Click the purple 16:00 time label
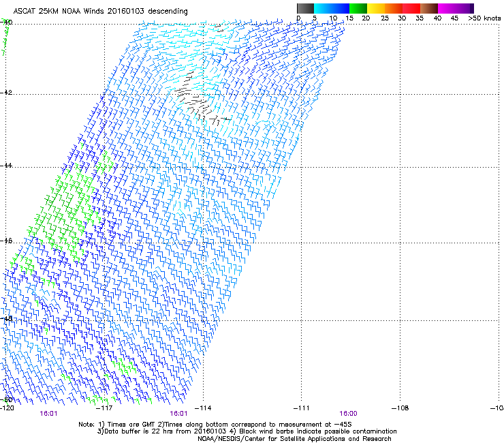 click(x=349, y=414)
